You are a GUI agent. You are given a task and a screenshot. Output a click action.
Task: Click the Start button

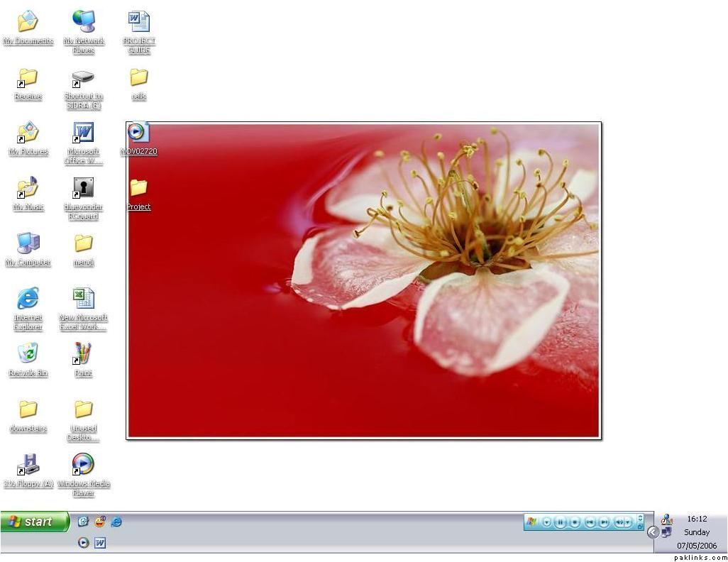35,522
